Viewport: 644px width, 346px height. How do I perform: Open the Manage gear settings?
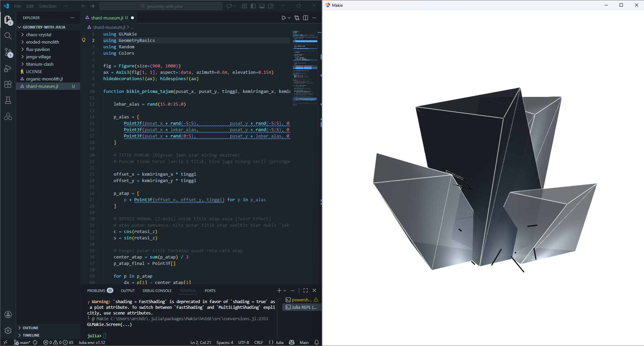click(8, 331)
